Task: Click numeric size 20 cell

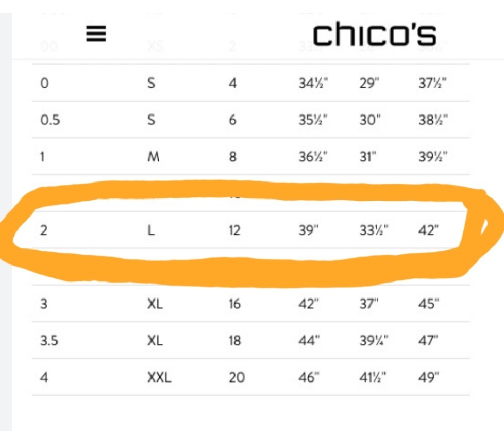Action: coord(237,377)
